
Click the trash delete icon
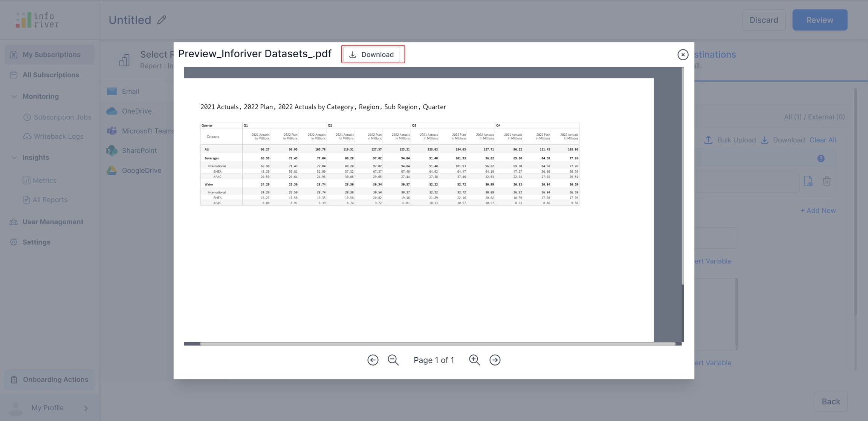click(827, 181)
